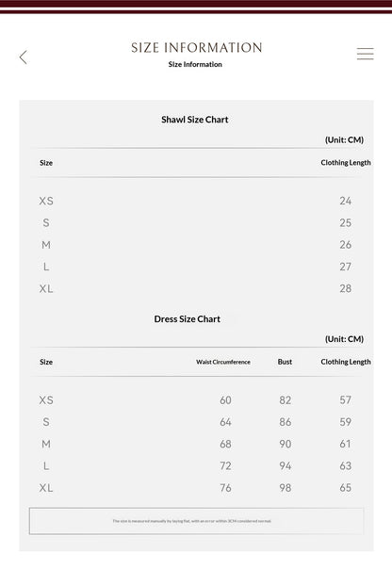Click the Size Information subtitle text

195,64
